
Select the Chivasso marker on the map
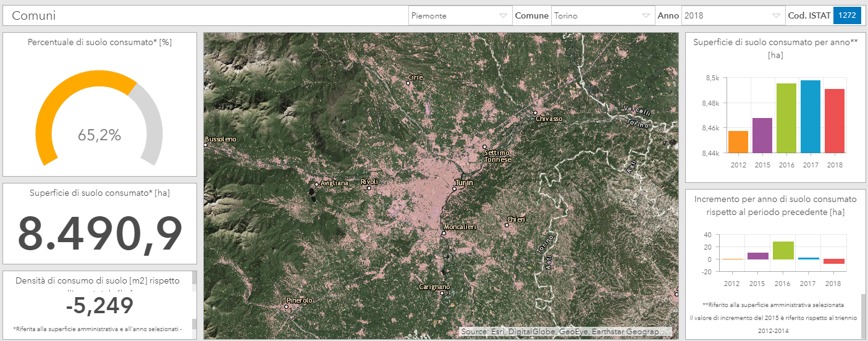tap(535, 113)
